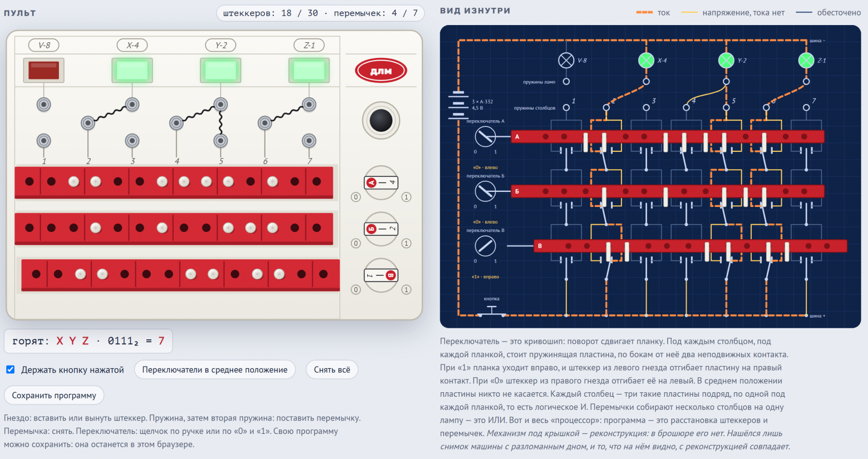Screen dimensions: 868x459
Task: Click the "напряжение, тока нет" legend entry
Action: [x=733, y=12]
